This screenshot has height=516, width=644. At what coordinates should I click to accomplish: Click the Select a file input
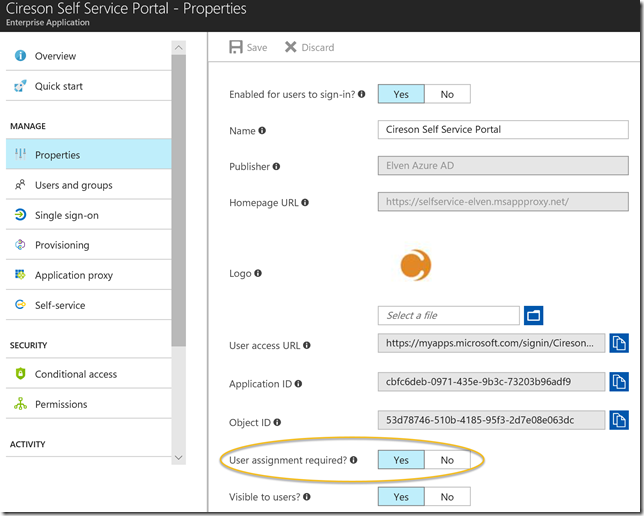[449, 316]
